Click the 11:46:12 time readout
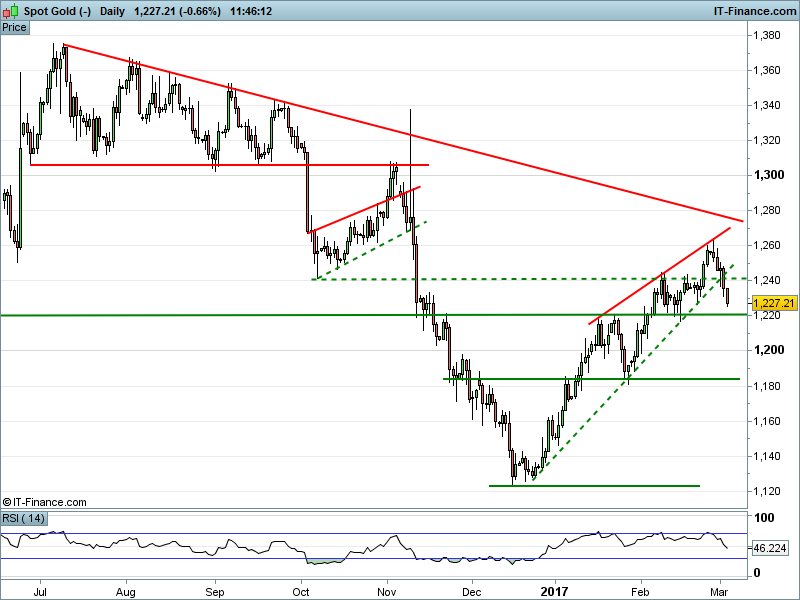800x600 pixels. click(x=251, y=11)
